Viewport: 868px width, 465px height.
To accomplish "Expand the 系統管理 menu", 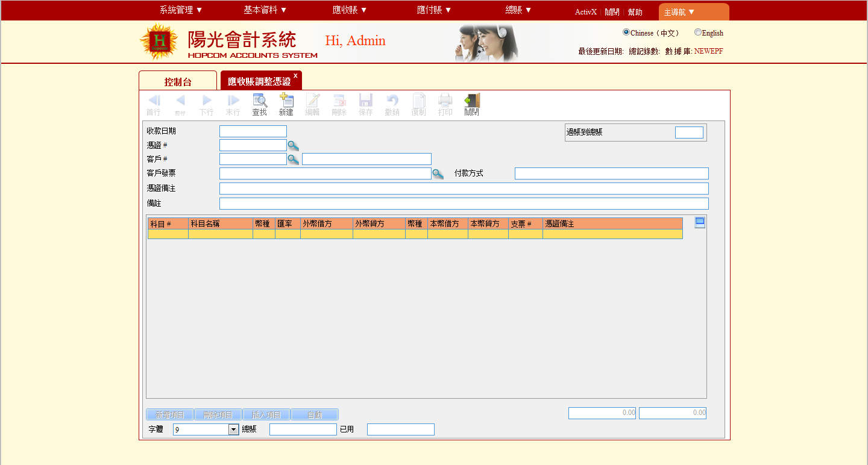I will [181, 10].
